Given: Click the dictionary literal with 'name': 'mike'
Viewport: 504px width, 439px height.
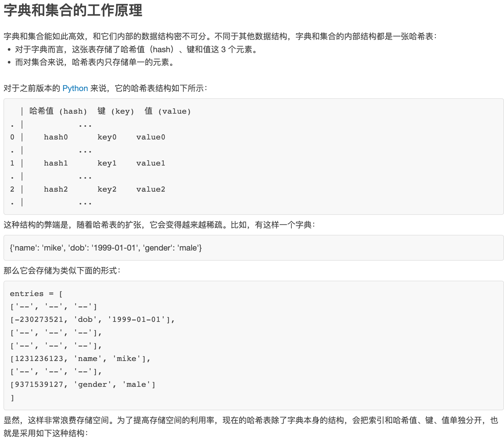Looking at the screenshot, I should click(x=106, y=248).
